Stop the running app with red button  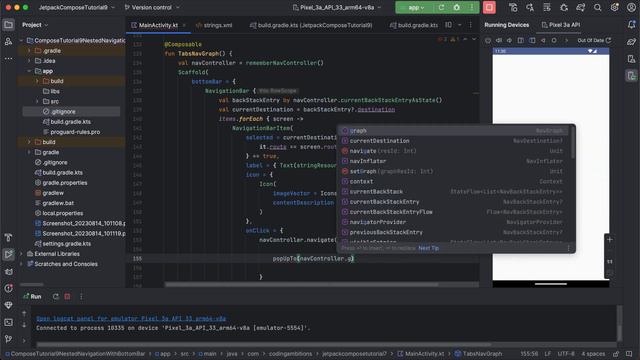coord(489,7)
